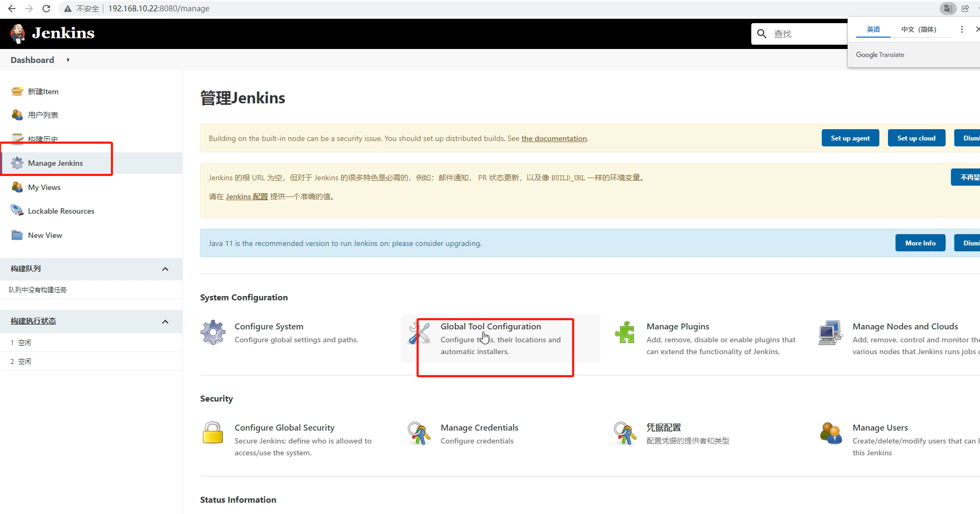Click the Set up cloud button

916,138
